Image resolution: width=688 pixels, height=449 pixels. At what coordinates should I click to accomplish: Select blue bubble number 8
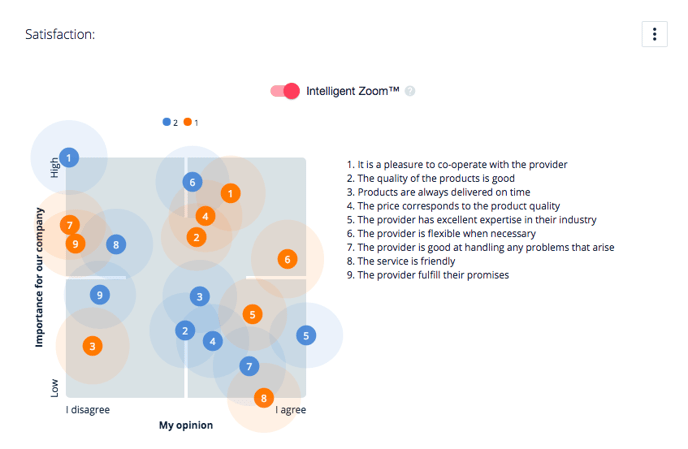116,244
